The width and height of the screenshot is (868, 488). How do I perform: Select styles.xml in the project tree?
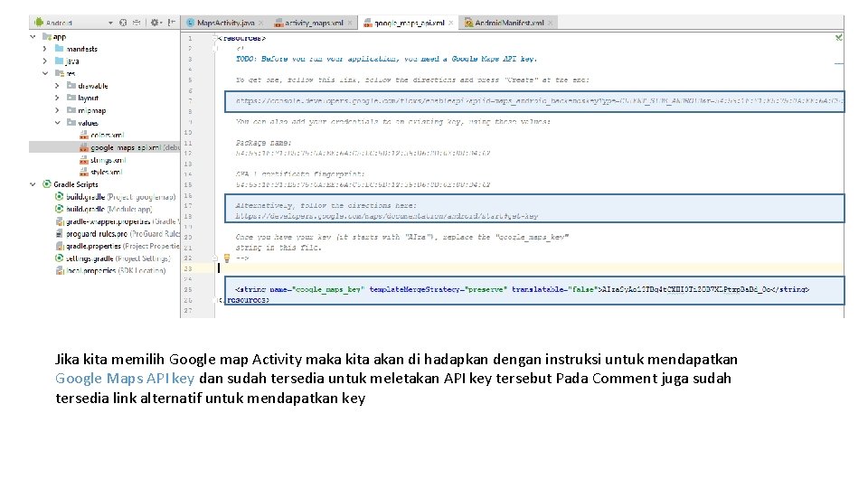click(100, 172)
